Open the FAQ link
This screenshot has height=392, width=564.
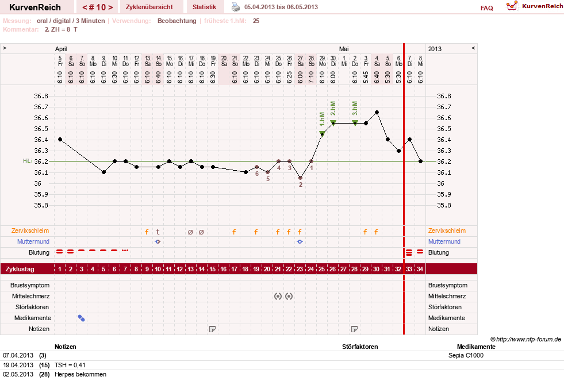point(486,8)
